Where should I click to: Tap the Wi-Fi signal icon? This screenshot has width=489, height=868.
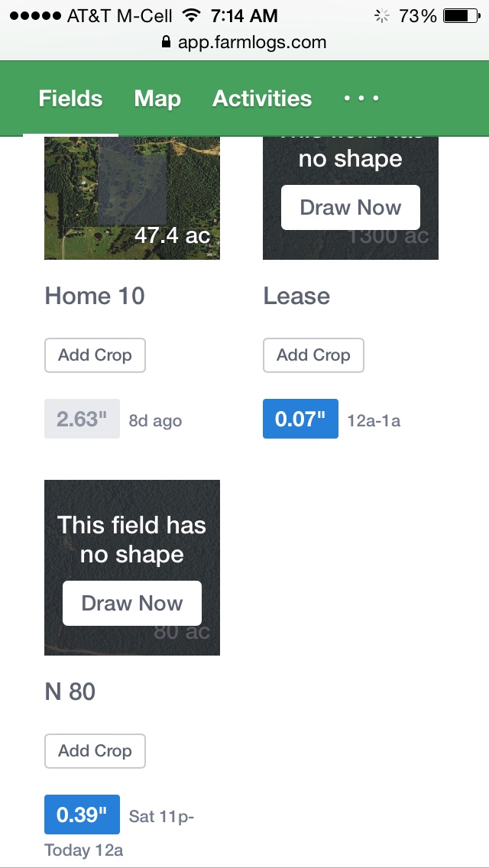[192, 15]
